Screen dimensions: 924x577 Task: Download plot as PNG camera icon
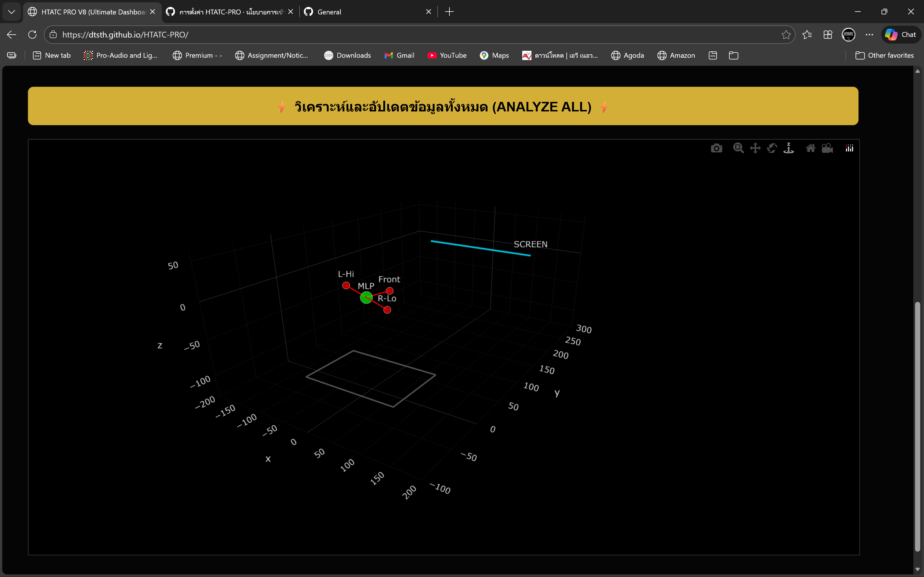pyautogui.click(x=716, y=148)
